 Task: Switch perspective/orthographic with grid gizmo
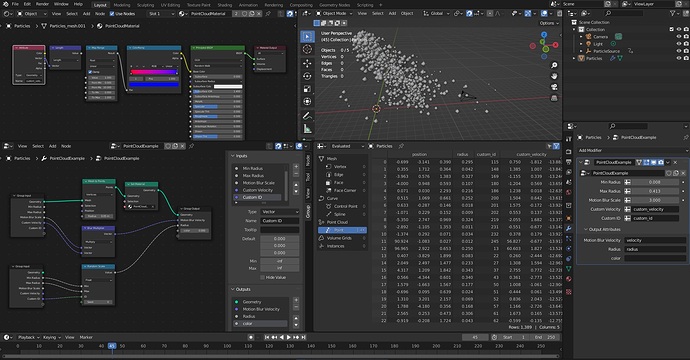point(554,98)
